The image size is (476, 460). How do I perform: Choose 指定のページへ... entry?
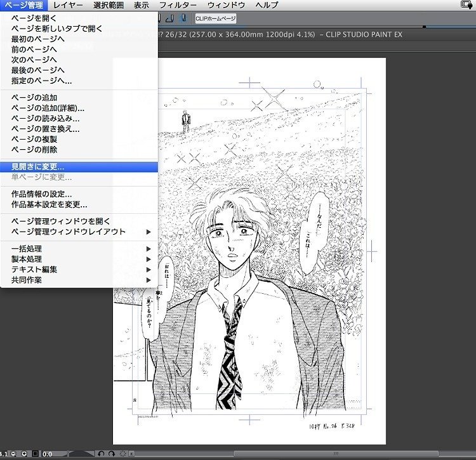click(x=79, y=81)
